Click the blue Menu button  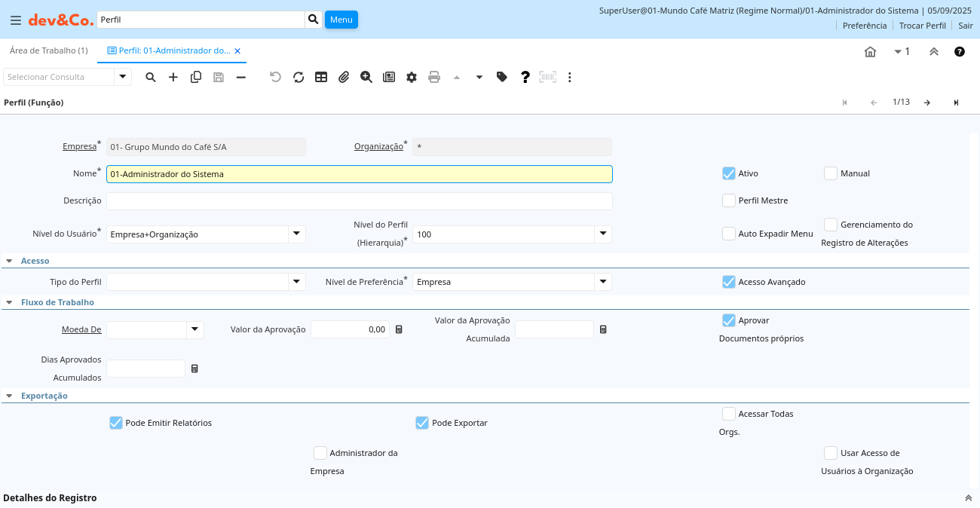341,20
